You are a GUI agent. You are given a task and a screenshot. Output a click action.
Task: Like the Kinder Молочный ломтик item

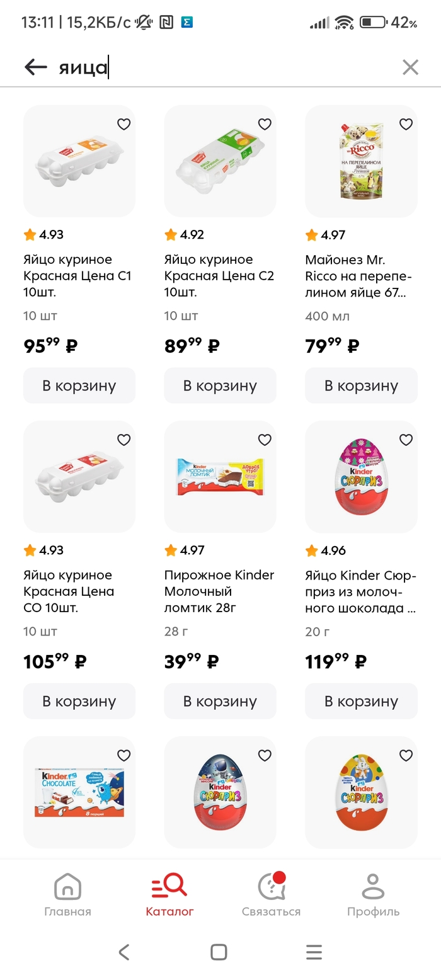(x=265, y=440)
